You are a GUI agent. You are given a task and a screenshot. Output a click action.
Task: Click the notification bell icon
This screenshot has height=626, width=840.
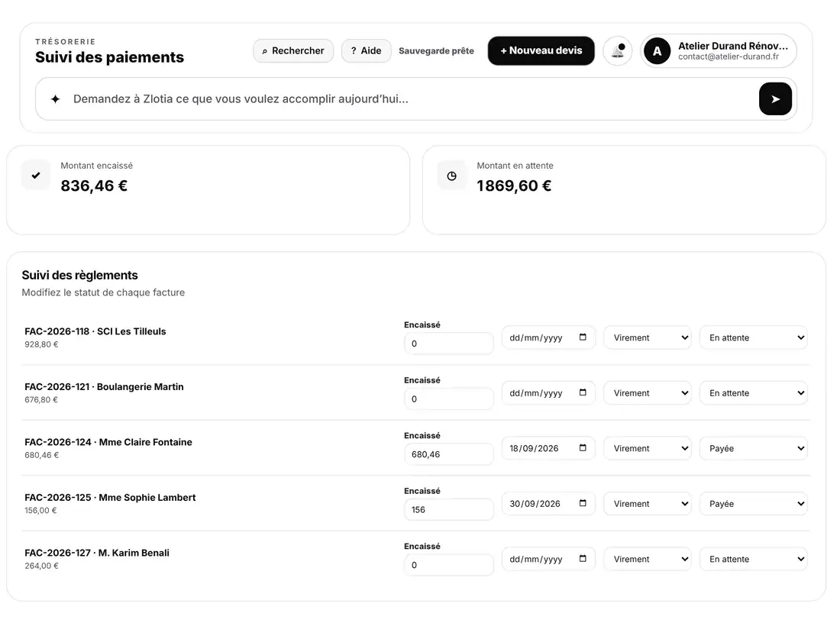coord(618,51)
